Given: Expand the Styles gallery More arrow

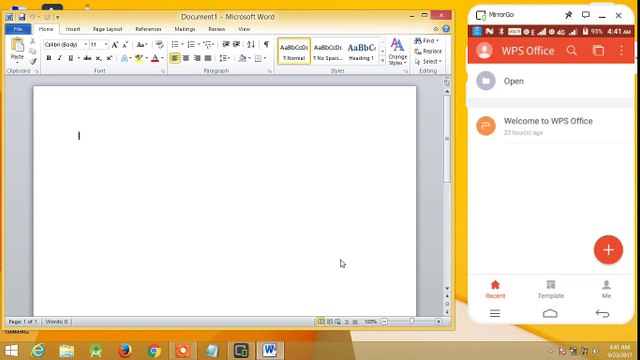Looking at the screenshot, I should pos(382,61).
